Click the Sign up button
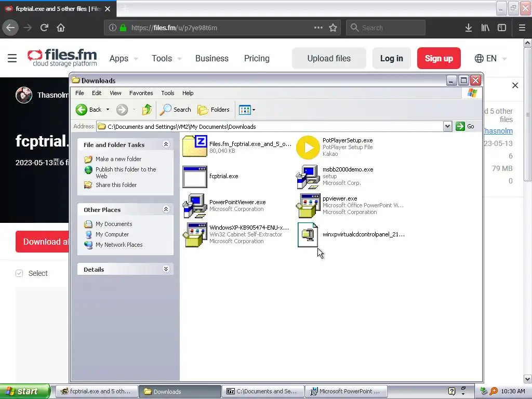This screenshot has width=532, height=399. tap(438, 58)
